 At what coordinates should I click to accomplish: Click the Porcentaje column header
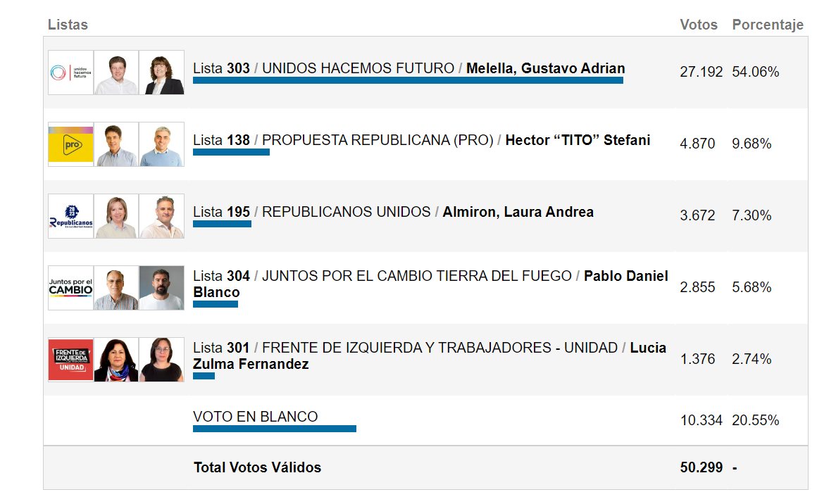(x=768, y=25)
